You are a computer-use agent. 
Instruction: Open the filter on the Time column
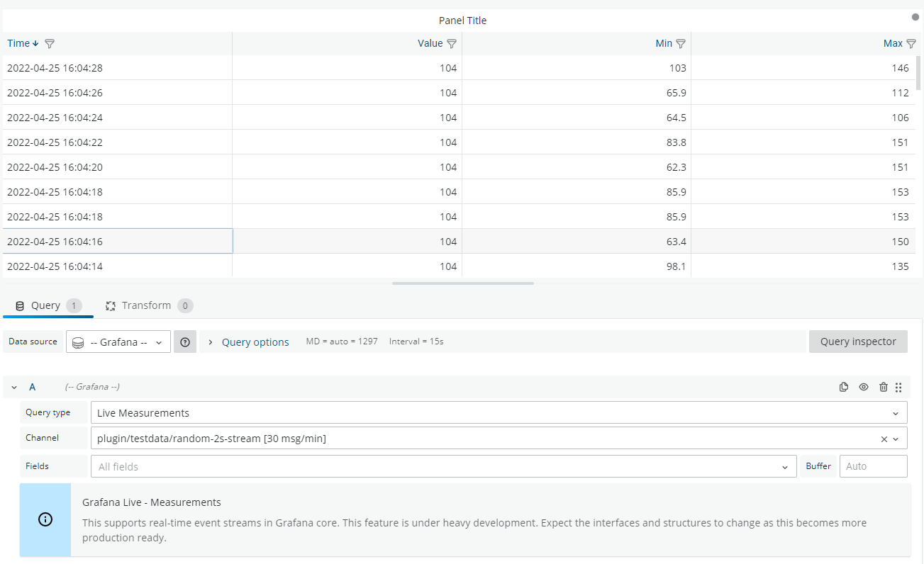[x=49, y=43]
